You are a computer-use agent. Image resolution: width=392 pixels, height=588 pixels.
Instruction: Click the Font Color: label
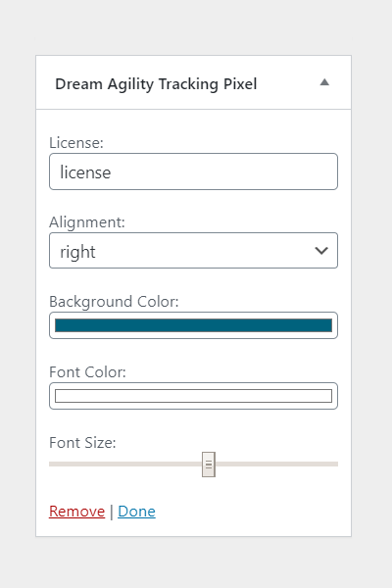87,372
